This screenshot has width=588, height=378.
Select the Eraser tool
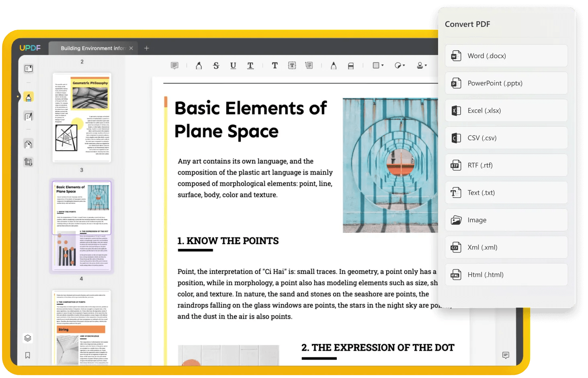pyautogui.click(x=351, y=66)
